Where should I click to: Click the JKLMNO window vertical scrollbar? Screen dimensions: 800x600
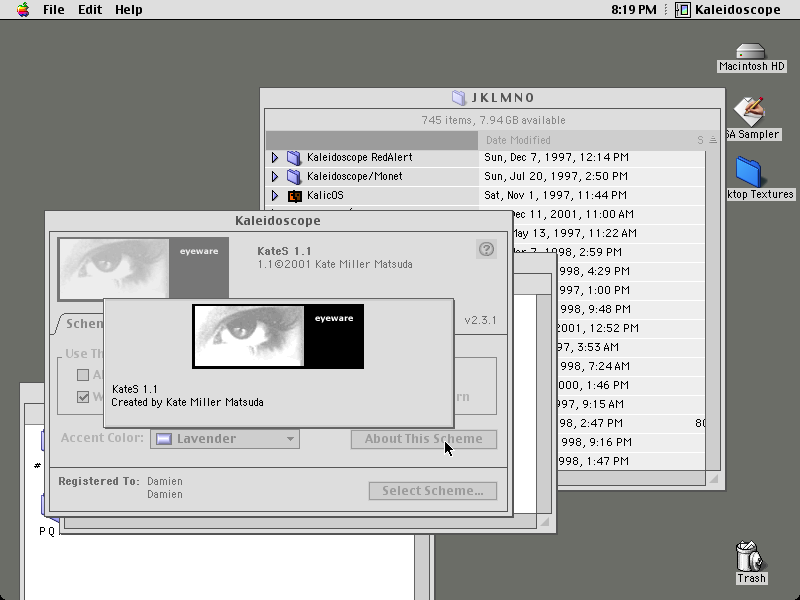pos(713,310)
